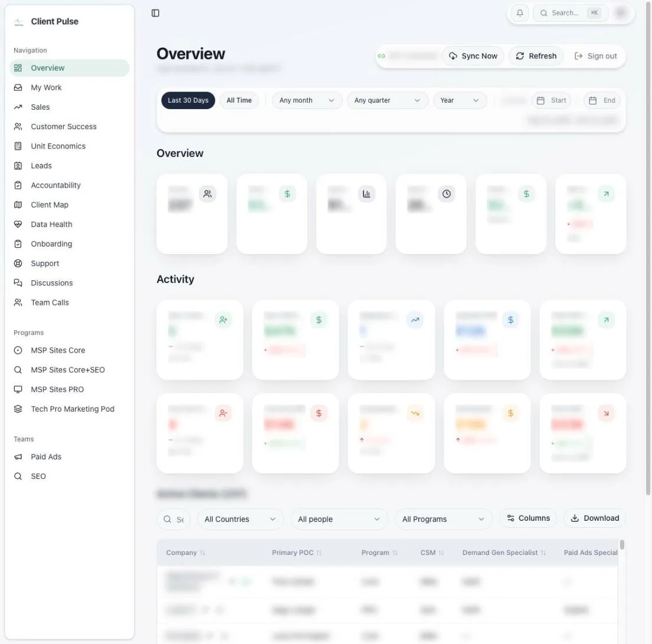Sort by the Primary POC column

tap(296, 553)
